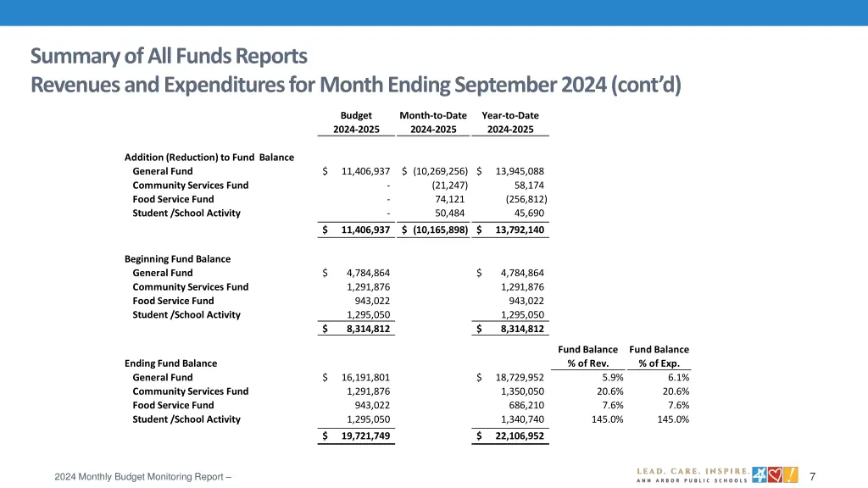Image resolution: width=868 pixels, height=488 pixels.
Task: Select the "686,210" Food Service ending balance
Action: tap(526, 405)
